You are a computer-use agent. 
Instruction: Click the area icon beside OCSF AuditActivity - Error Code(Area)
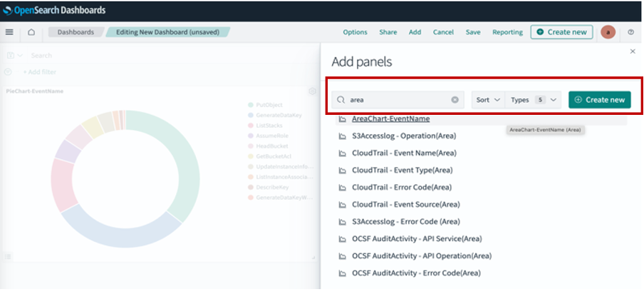[342, 273]
